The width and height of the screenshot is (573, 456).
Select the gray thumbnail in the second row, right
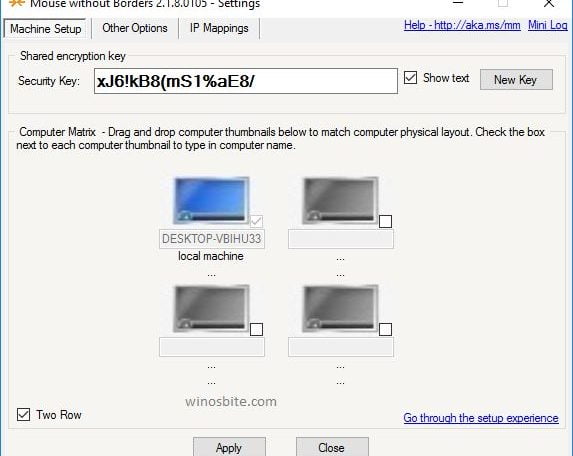point(340,308)
